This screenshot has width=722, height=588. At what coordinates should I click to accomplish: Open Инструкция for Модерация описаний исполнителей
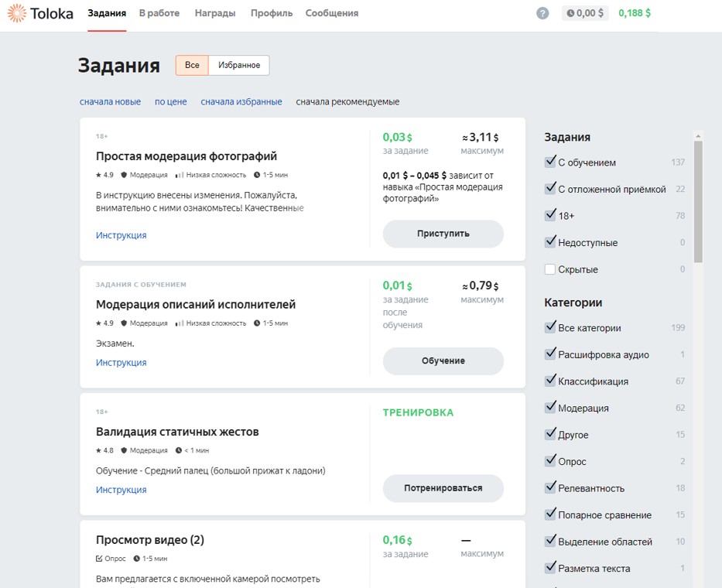pos(121,363)
